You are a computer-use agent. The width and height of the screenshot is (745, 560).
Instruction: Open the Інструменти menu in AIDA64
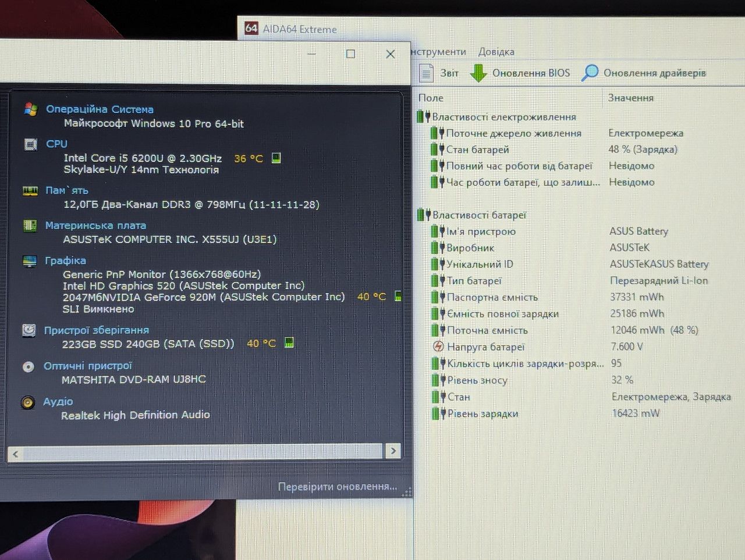tap(439, 52)
